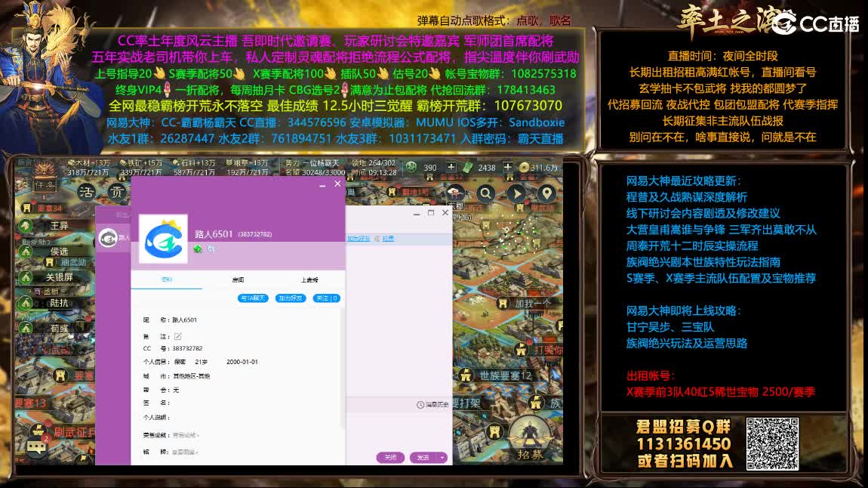Click the 刷武勋 marker in army list
868x488 pixels.
click(x=66, y=263)
